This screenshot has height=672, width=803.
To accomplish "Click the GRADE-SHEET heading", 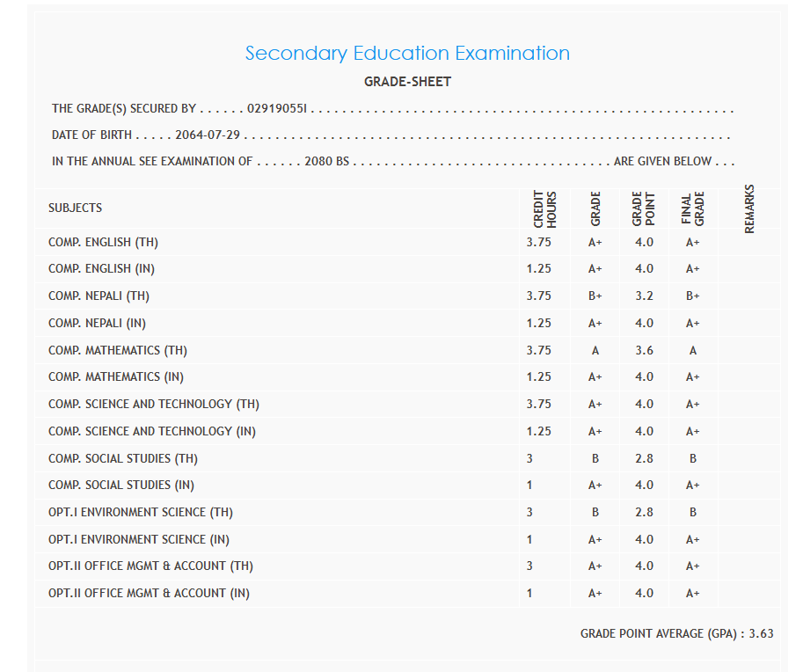I will [407, 82].
